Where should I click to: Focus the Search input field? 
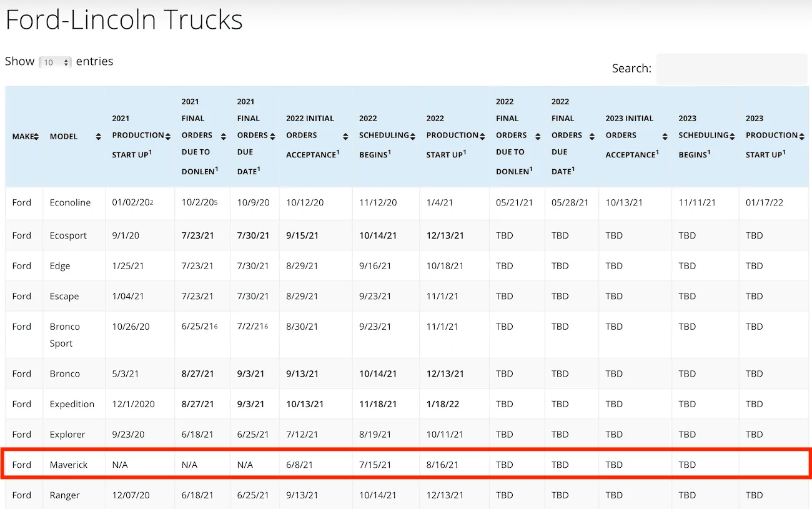point(731,69)
